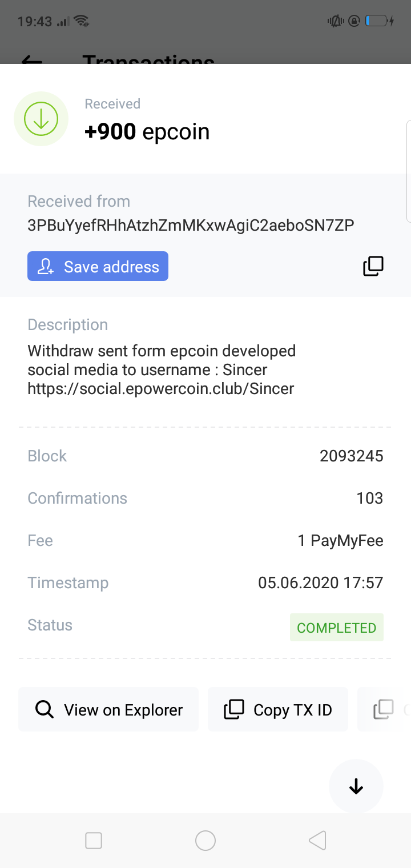Tap the Android back triangle button
The image size is (411, 868).
point(317,841)
